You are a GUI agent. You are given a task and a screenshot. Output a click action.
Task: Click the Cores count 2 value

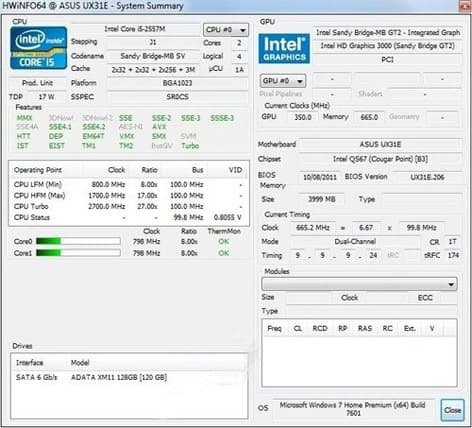click(239, 43)
